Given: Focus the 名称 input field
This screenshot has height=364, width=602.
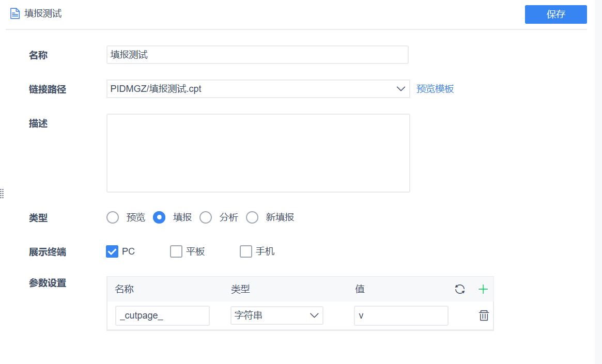Looking at the screenshot, I should (257, 54).
